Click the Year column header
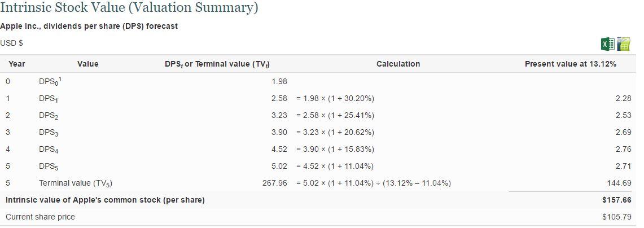644x228 pixels. (17, 64)
